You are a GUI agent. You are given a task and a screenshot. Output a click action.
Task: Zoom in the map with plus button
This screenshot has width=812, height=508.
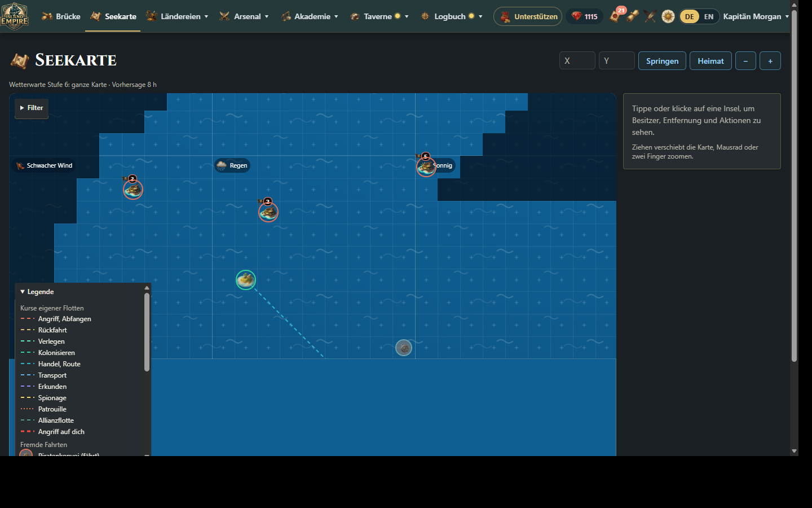770,61
